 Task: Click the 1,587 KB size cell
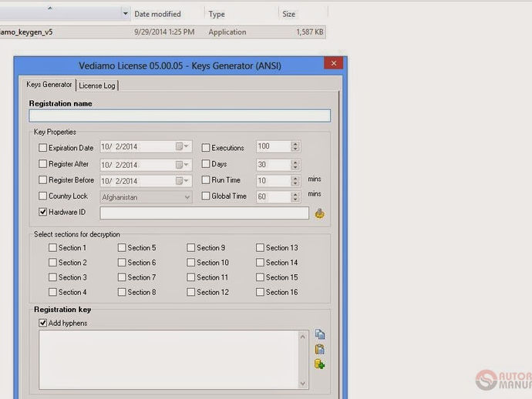coord(309,32)
